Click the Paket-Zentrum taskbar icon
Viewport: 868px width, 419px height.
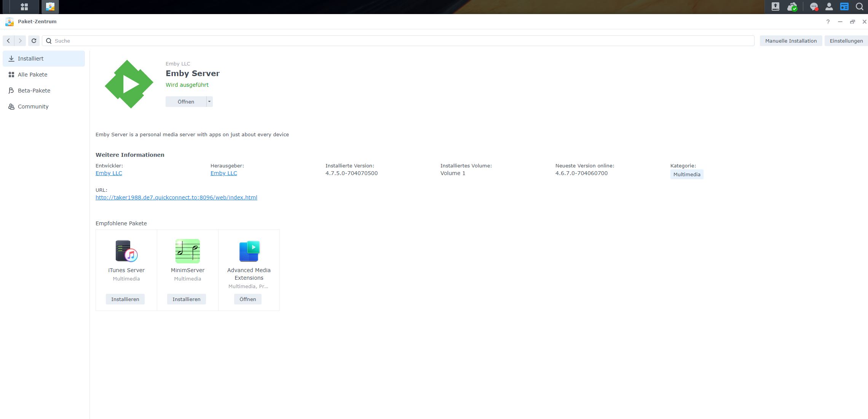click(50, 6)
